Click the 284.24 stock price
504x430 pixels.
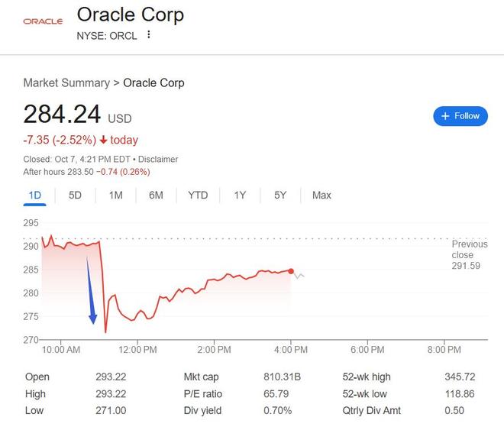tap(62, 115)
